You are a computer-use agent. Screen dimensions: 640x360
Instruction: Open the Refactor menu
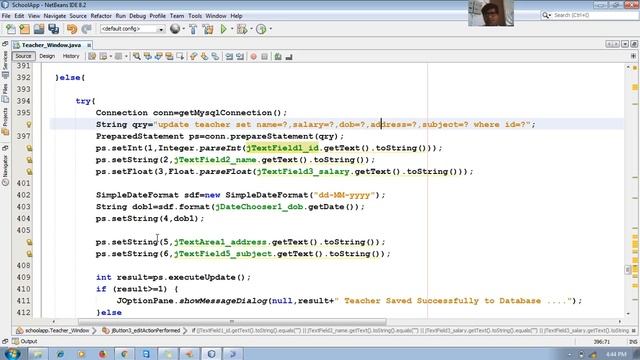[x=101, y=16]
